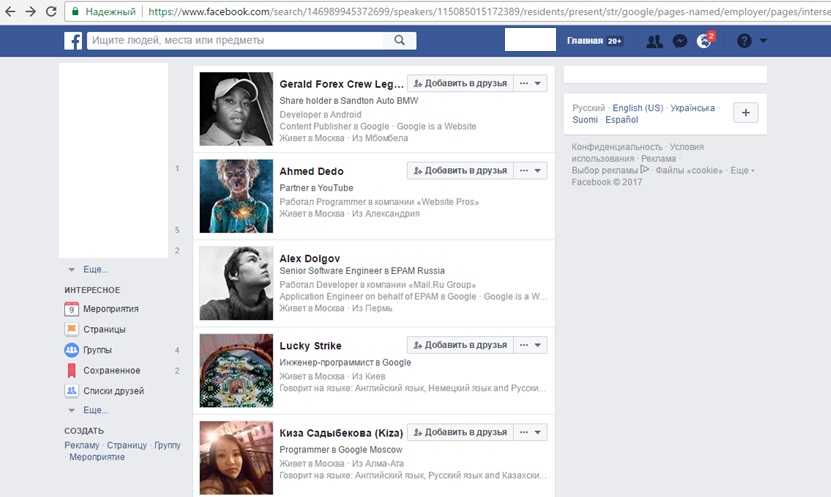Image resolution: width=831 pixels, height=497 pixels.
Task: Click the search magnifier icon
Action: coord(400,40)
